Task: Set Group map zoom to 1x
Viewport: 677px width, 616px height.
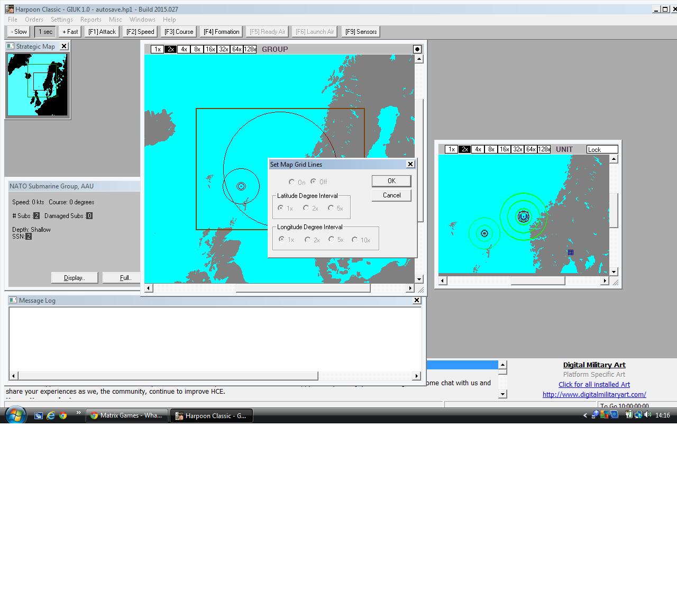Action: [157, 49]
